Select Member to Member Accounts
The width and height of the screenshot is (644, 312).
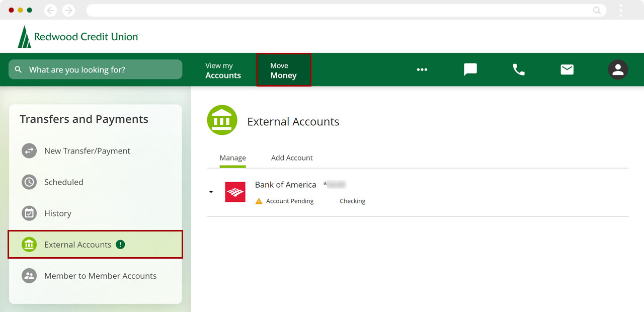point(95,276)
